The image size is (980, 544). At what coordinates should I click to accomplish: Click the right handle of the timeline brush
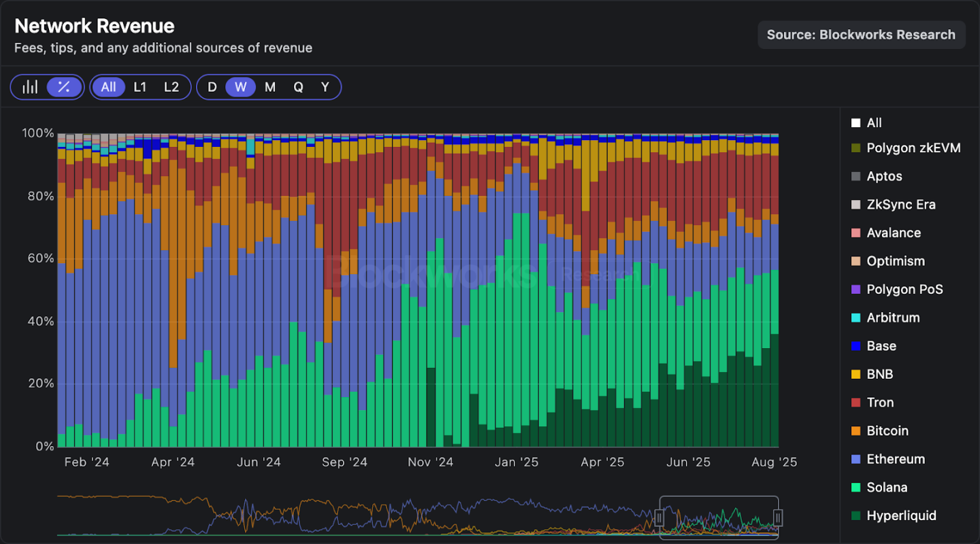[778, 517]
